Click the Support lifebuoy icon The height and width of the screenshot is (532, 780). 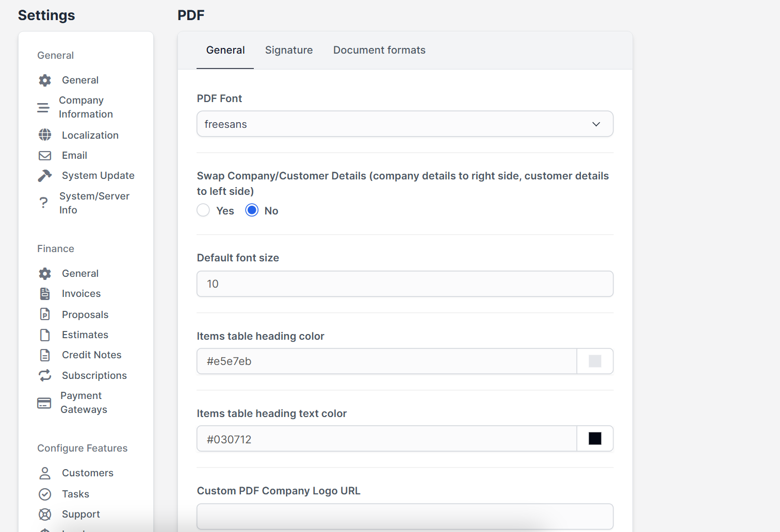(45, 514)
